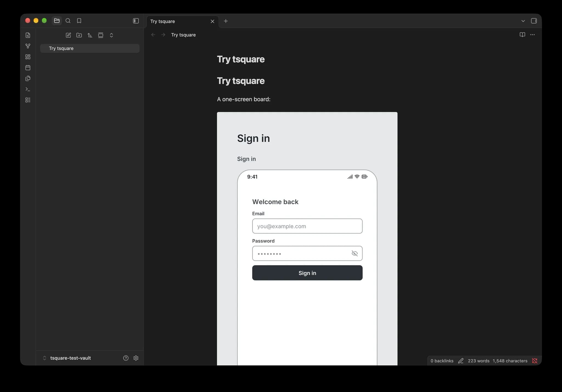Viewport: 562px width, 392px height.
Task: Click the sync status icon in status bar
Action: 535,361
